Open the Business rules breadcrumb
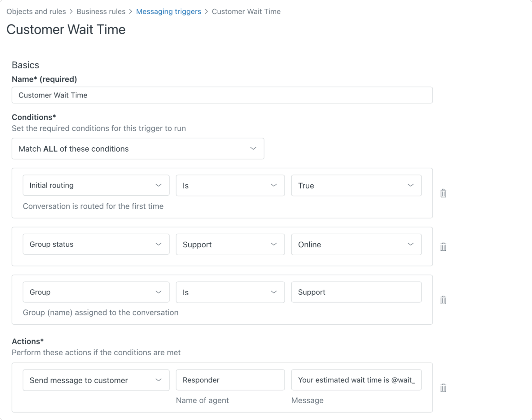Screen dimensions: 532x420 pyautogui.click(x=101, y=11)
